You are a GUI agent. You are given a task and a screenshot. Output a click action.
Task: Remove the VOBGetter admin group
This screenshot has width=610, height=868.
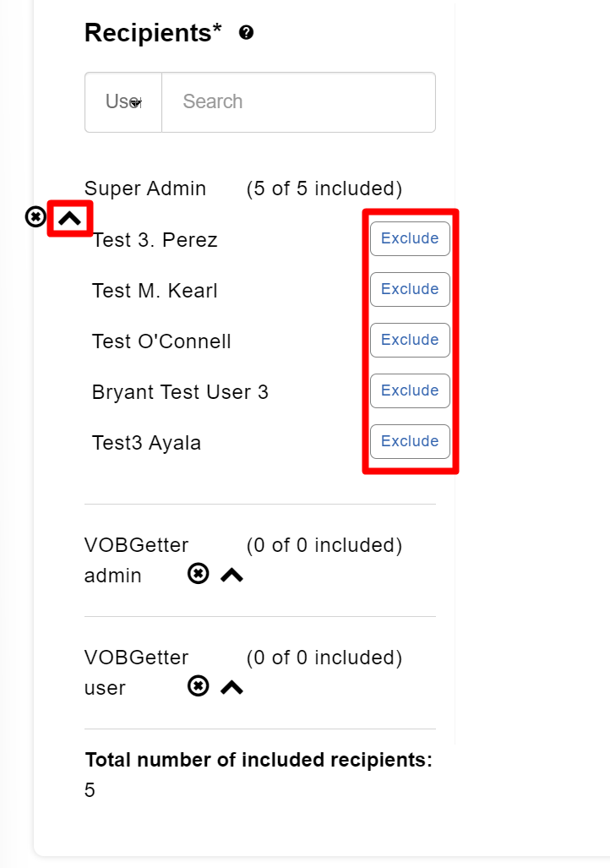click(x=198, y=575)
